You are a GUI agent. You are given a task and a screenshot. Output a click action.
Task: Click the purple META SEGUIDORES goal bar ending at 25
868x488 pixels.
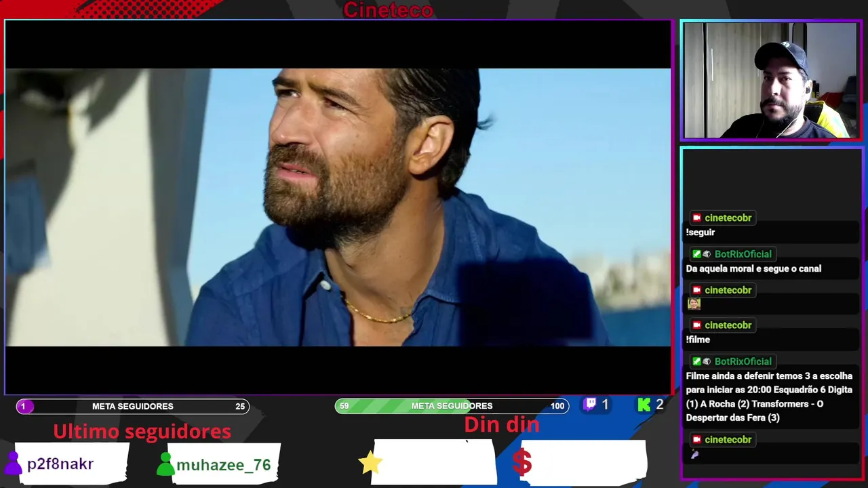click(133, 407)
